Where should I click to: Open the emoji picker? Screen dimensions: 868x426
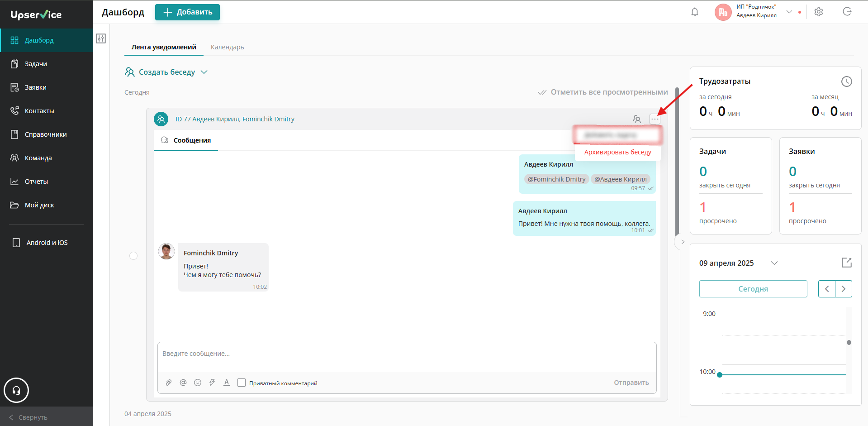click(198, 383)
